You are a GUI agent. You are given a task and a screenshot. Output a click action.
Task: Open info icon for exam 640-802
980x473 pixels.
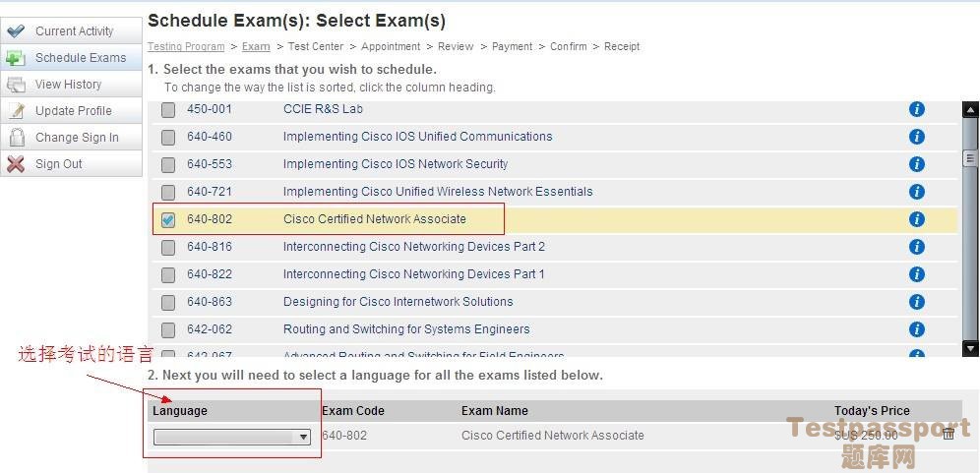click(916, 219)
